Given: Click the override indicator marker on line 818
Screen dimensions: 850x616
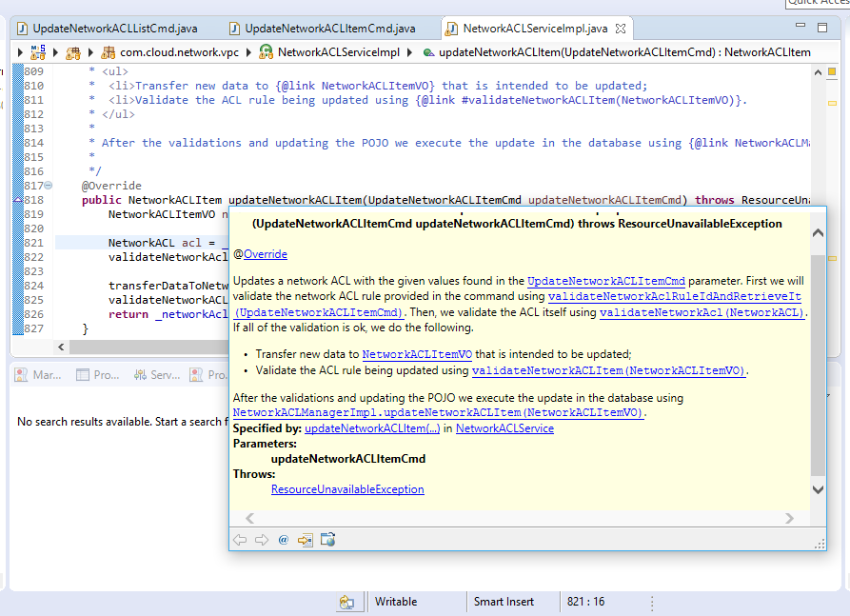Looking at the screenshot, I should tap(18, 200).
